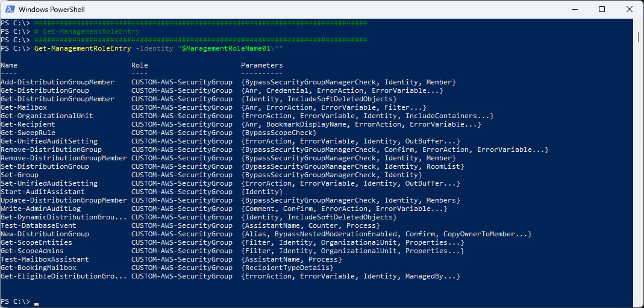Click New-DistributionGroup entry name
The height and width of the screenshot is (308, 644).
coord(45,234)
